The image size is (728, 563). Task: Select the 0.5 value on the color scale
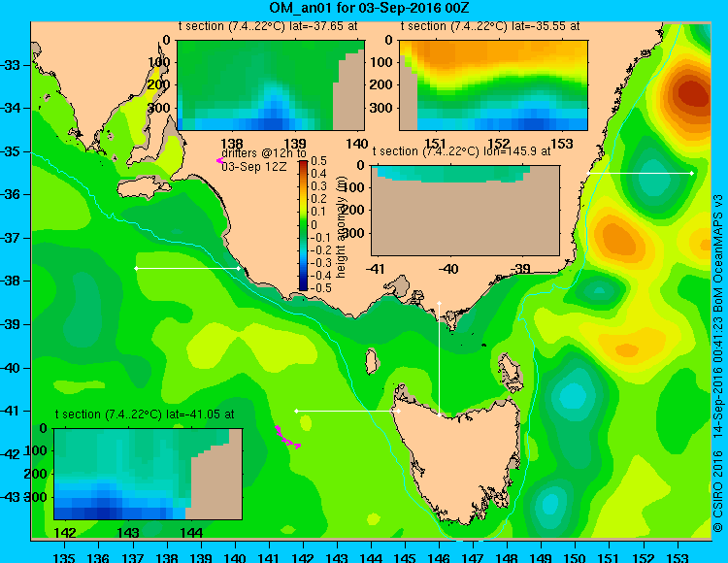coord(318,160)
